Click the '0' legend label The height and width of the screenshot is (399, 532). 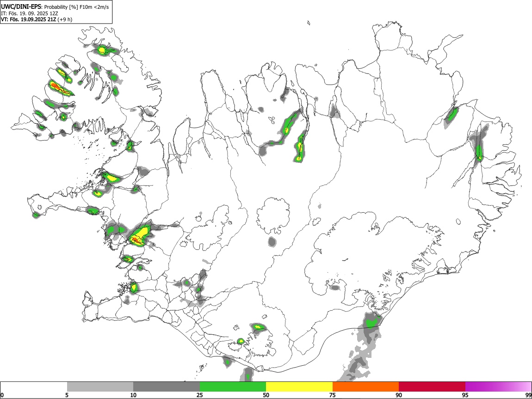point(2,395)
